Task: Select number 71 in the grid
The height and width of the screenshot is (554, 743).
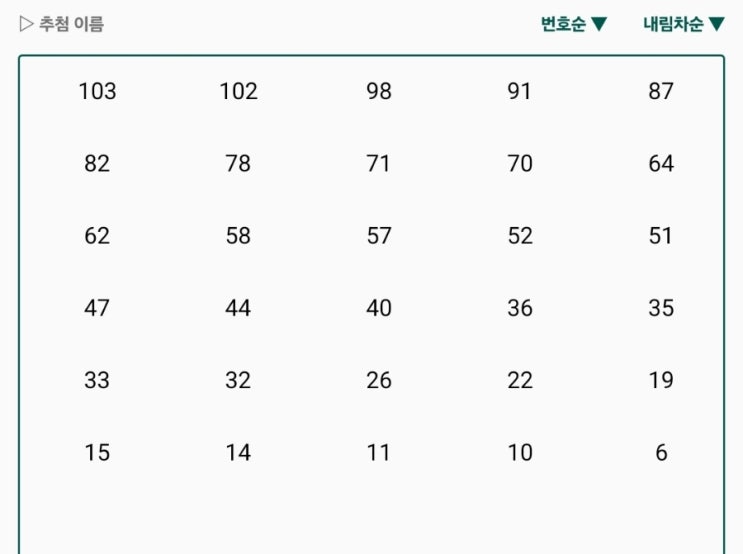Action: [x=378, y=163]
